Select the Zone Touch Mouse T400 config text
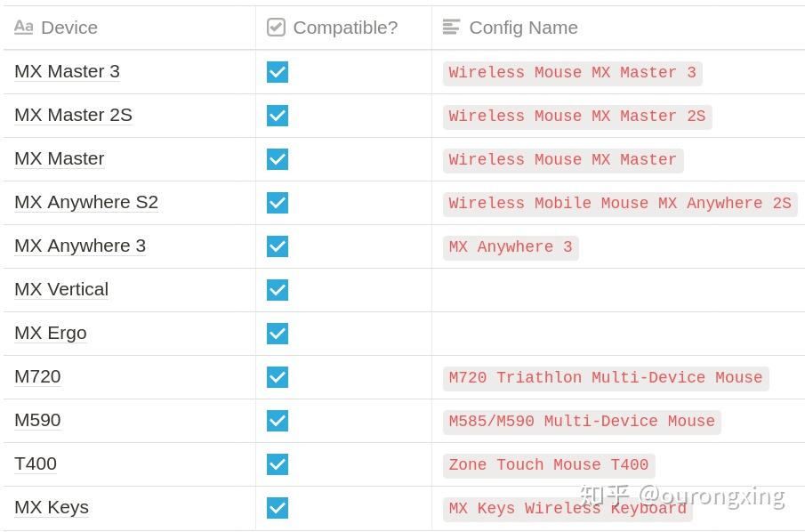This screenshot has height=532, width=805. tap(548, 465)
